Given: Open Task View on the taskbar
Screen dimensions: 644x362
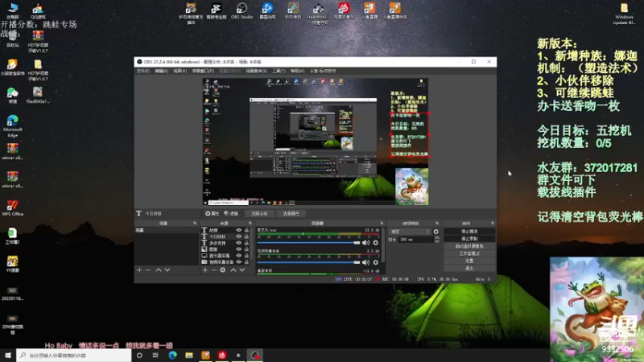Looking at the screenshot, I should [155, 355].
